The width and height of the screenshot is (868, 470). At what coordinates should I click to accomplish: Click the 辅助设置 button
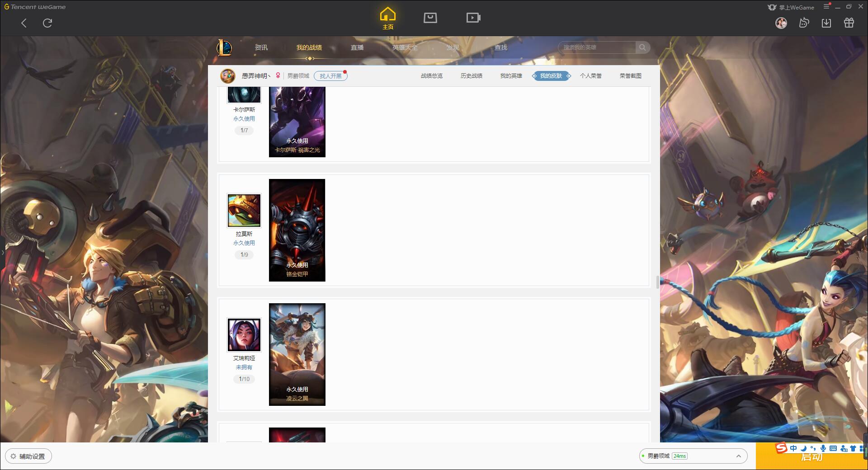[28, 456]
